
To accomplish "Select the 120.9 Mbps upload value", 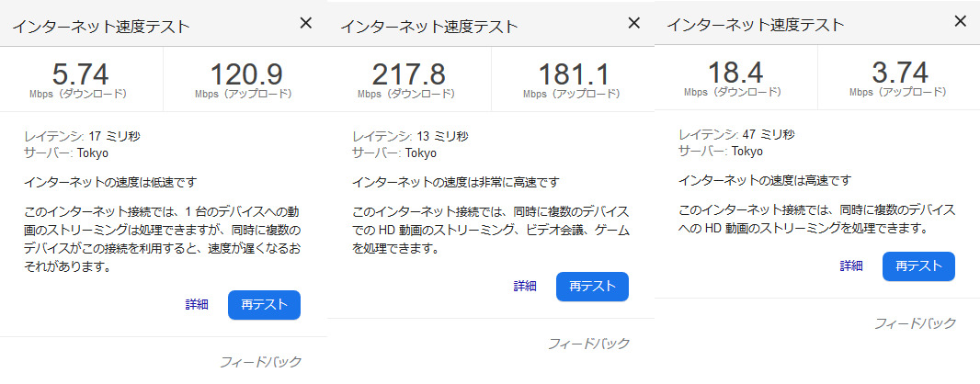I will (245, 73).
